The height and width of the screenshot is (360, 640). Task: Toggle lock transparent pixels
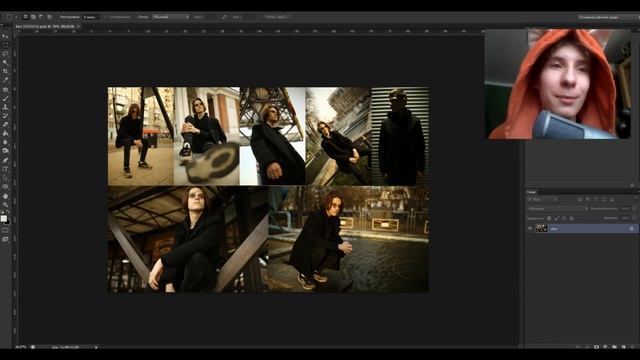[549, 218]
